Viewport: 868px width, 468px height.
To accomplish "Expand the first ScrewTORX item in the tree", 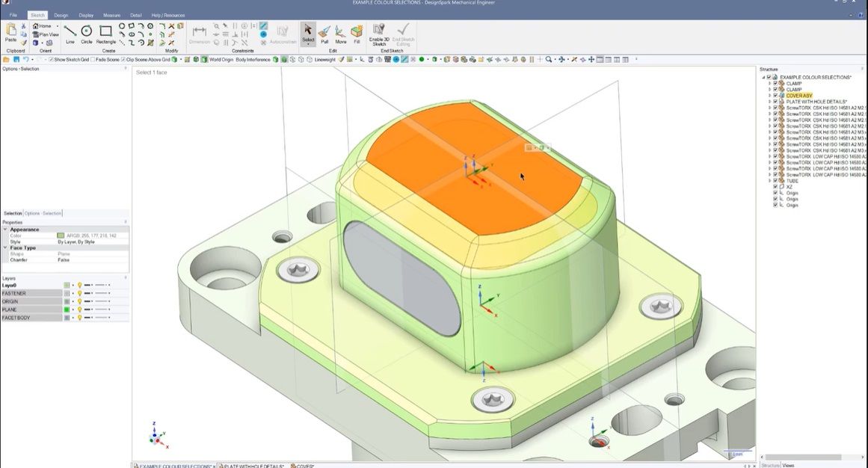I will pos(769,108).
